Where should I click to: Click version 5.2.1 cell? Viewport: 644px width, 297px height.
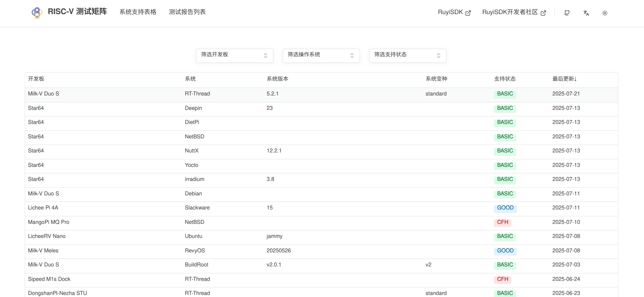tap(272, 94)
